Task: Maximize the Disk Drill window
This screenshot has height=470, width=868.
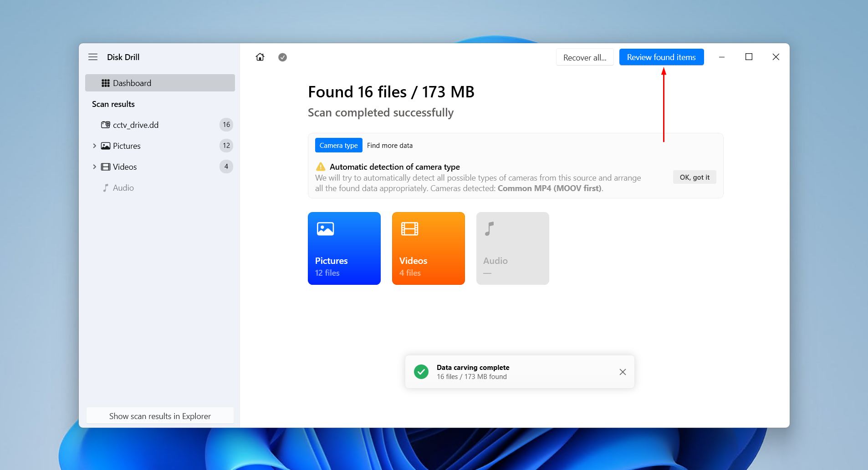Action: tap(749, 57)
